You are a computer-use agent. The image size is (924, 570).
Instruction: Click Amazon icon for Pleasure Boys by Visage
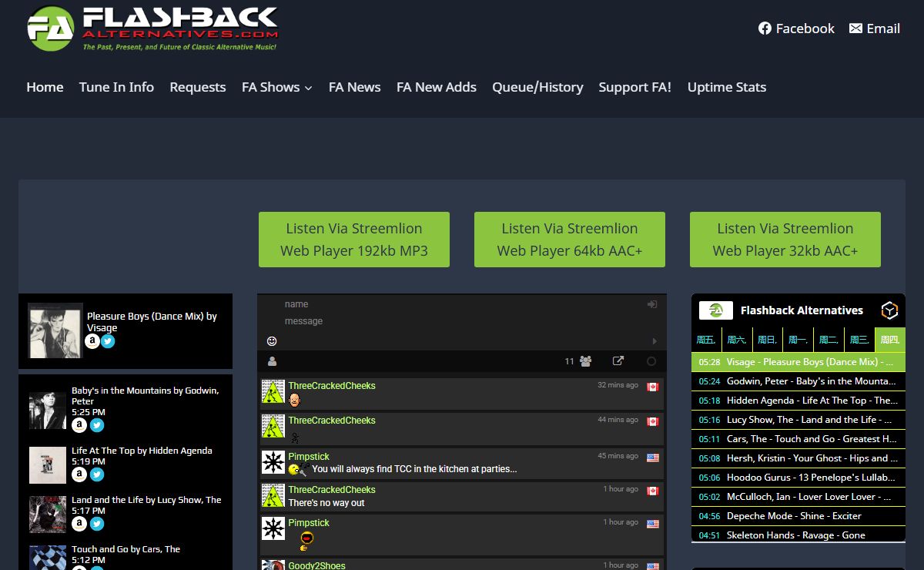coord(92,341)
